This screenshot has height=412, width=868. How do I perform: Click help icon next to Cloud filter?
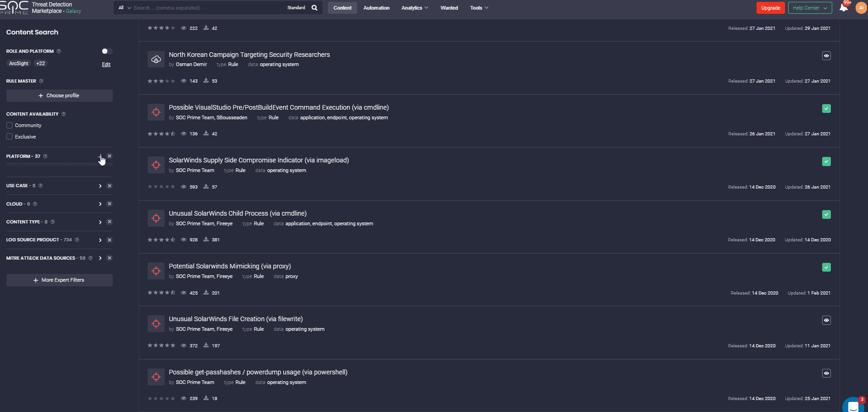pyautogui.click(x=35, y=204)
